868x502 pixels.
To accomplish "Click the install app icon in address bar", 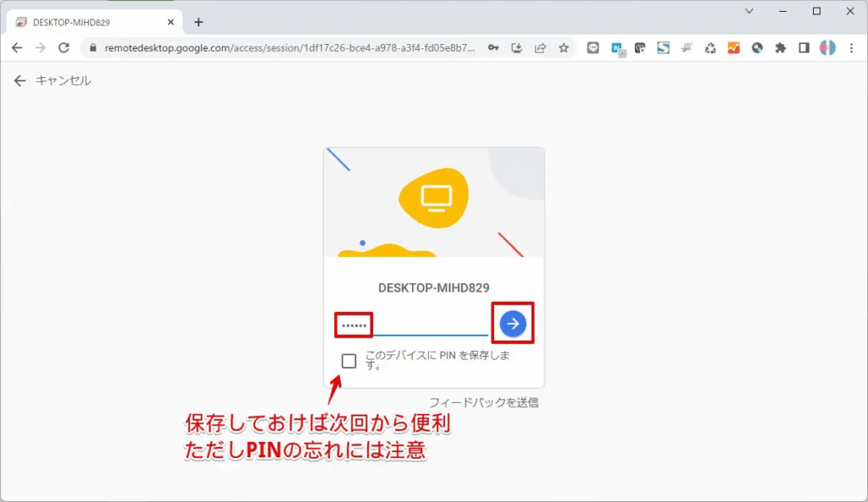I will click(x=517, y=48).
